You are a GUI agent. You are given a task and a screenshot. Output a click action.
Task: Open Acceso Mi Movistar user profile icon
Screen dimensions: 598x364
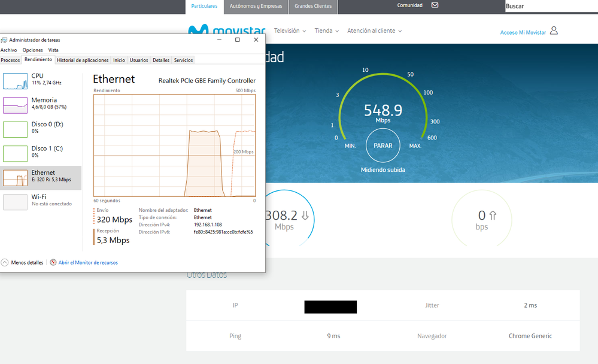tap(554, 32)
